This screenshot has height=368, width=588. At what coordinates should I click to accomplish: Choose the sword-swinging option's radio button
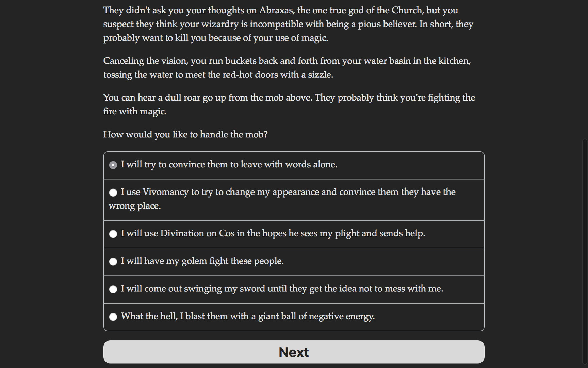coord(113,289)
